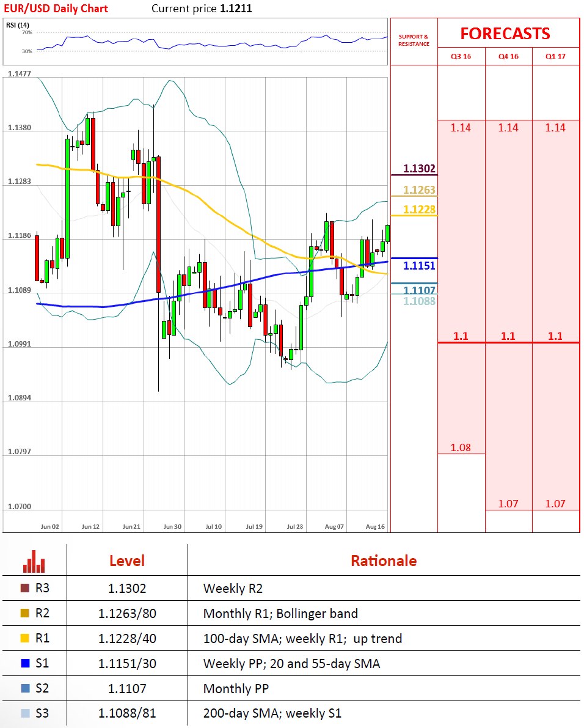Image resolution: width=584 pixels, height=728 pixels.
Task: Click the 1.1263 resistance level label
Action: click(x=419, y=190)
